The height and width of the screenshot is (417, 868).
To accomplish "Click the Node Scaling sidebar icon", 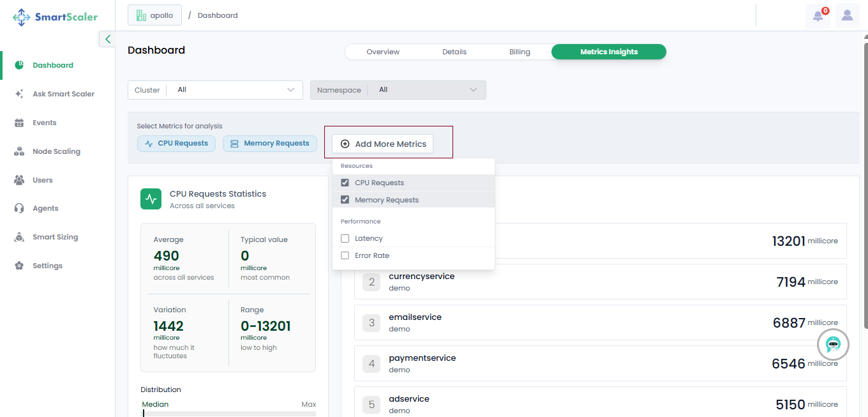I will coord(19,151).
